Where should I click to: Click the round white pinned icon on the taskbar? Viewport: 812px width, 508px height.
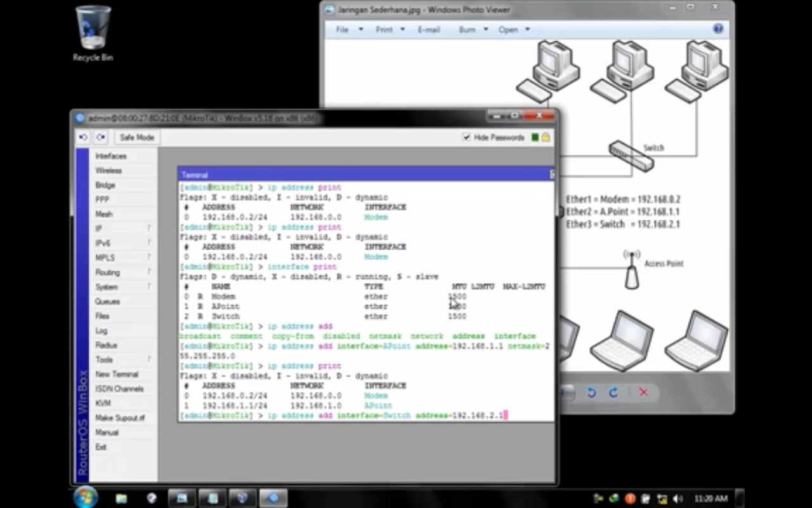152,498
